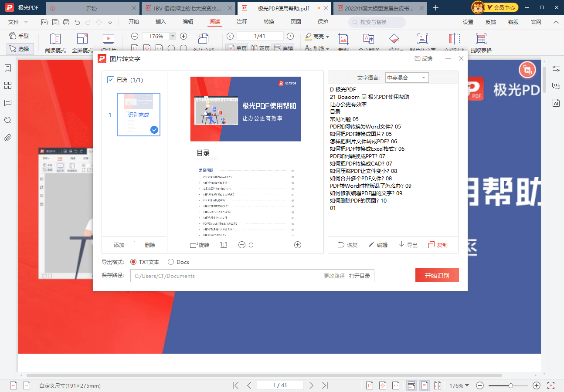The height and width of the screenshot is (392, 564).
Task: Go to previous page in toolbar
Action: tap(230, 36)
